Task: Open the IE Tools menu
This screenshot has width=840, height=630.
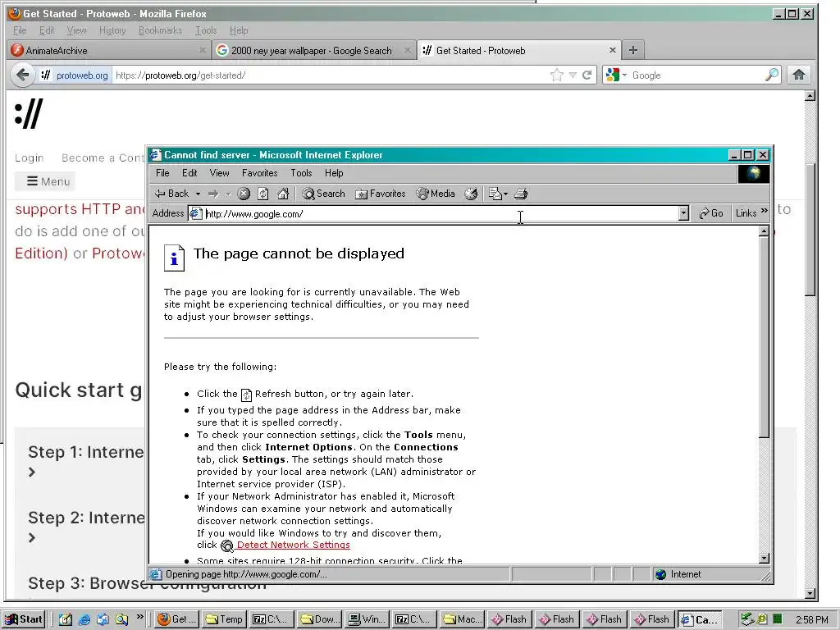Action: point(301,173)
